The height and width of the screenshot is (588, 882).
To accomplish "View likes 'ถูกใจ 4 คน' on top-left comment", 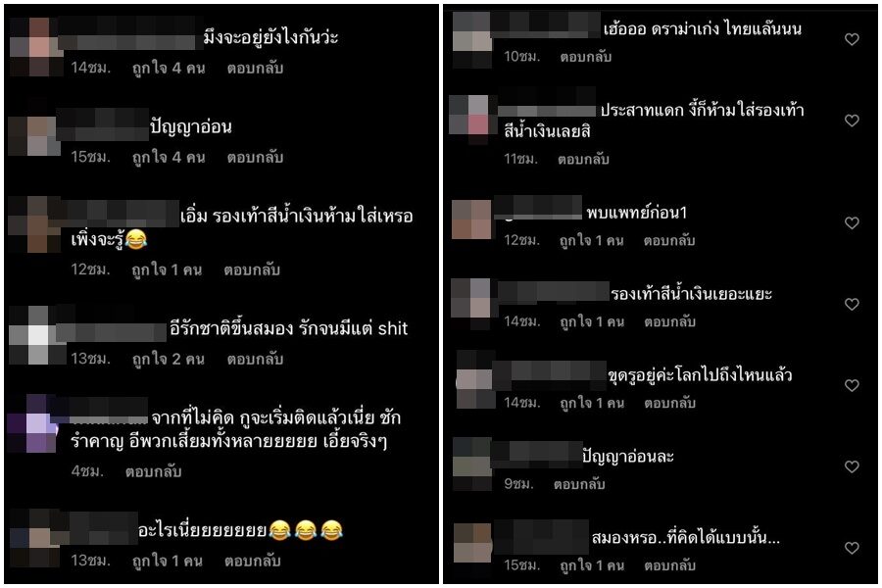I will (x=169, y=68).
